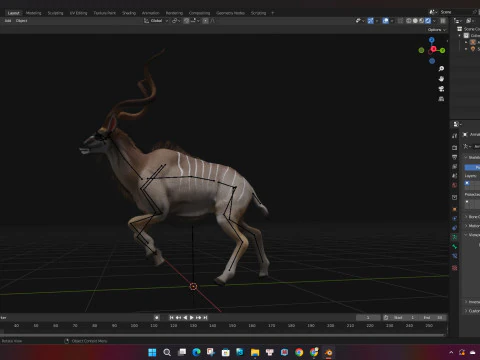Image resolution: width=480 pixels, height=360 pixels.
Task: Click the green Y axis on navigation gizmo
Action: click(x=442, y=51)
